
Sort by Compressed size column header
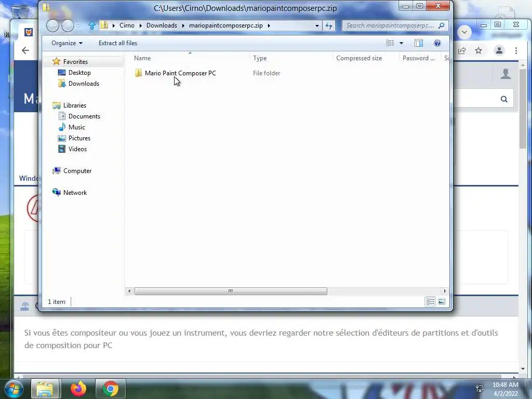[359, 58]
